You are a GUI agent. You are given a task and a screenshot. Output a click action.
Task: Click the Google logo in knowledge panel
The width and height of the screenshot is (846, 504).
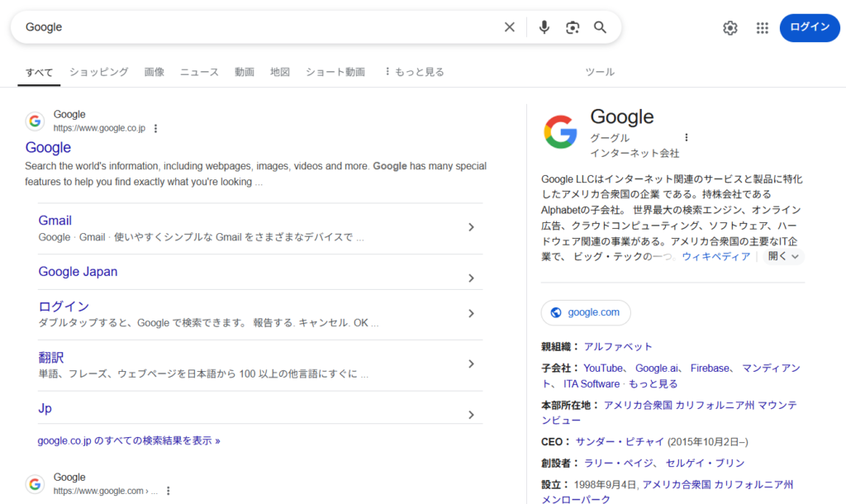561,131
